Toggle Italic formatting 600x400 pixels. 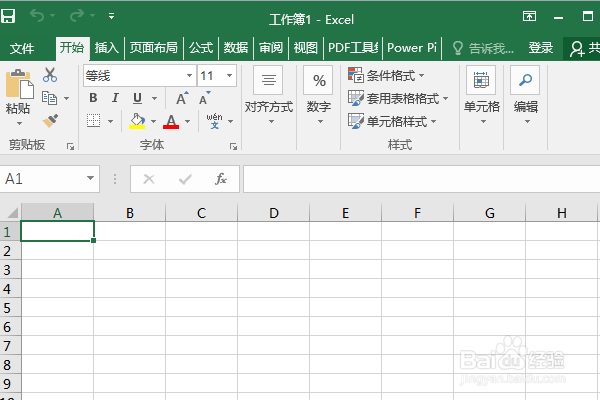(x=115, y=98)
